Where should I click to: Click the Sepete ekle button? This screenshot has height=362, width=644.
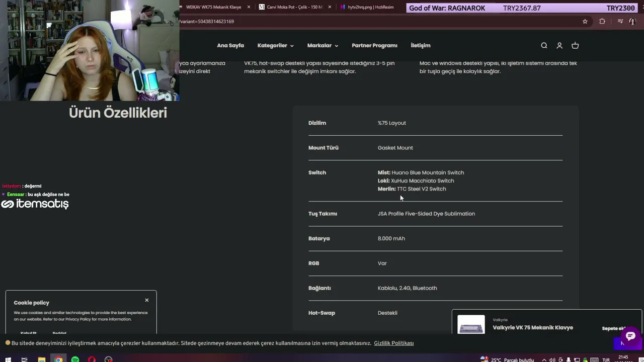coord(614,328)
